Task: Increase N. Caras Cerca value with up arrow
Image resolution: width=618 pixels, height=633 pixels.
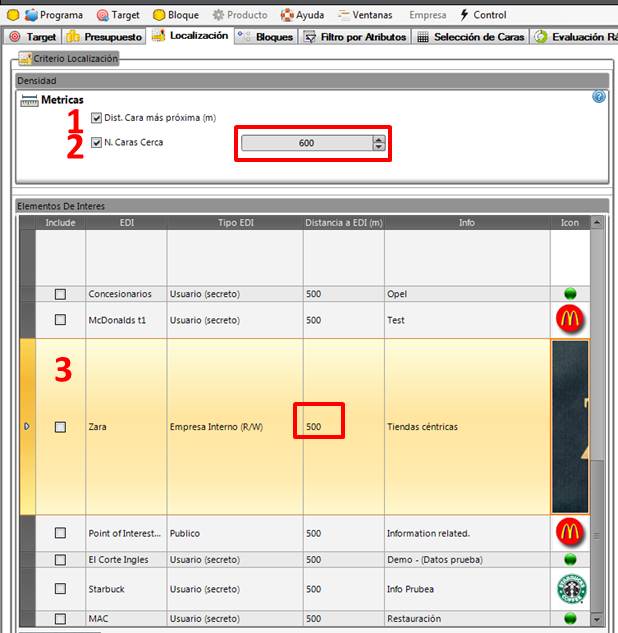Action: click(x=378, y=139)
